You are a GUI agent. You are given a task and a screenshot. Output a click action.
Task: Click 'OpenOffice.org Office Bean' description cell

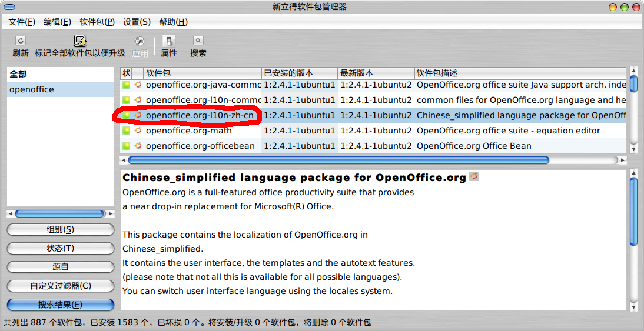tap(474, 146)
